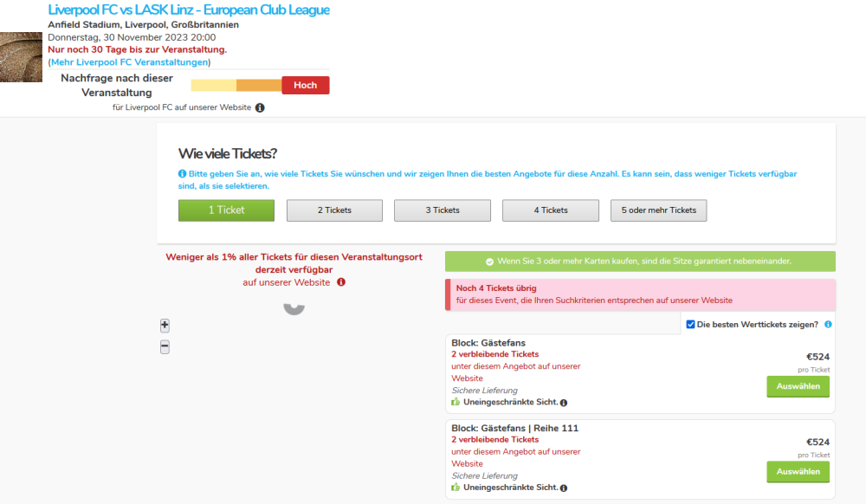The height and width of the screenshot is (504, 866).
Task: Click the event thumbnail image
Action: click(21, 57)
